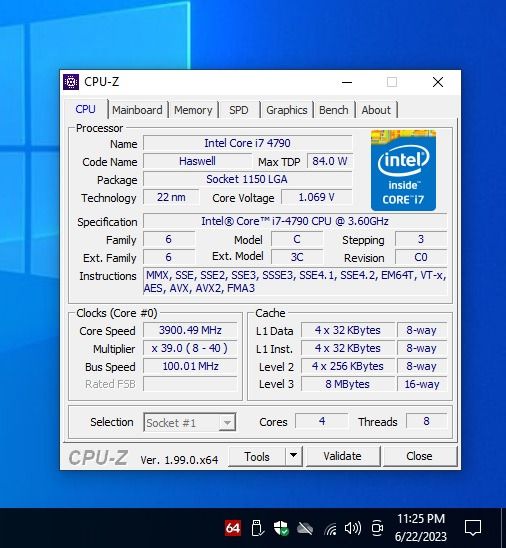Click the Ext. Model value 3C

(297, 257)
